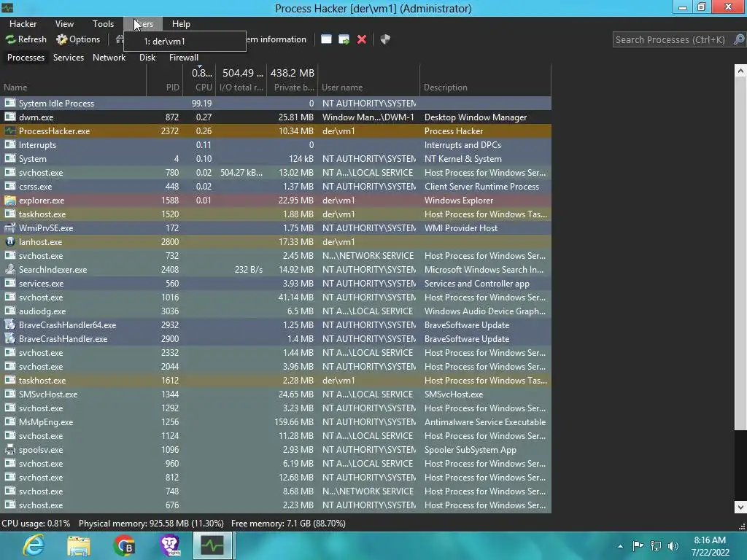Select the SMSvcHost.exe process name
Image resolution: width=747 pixels, height=560 pixels.
click(48, 394)
